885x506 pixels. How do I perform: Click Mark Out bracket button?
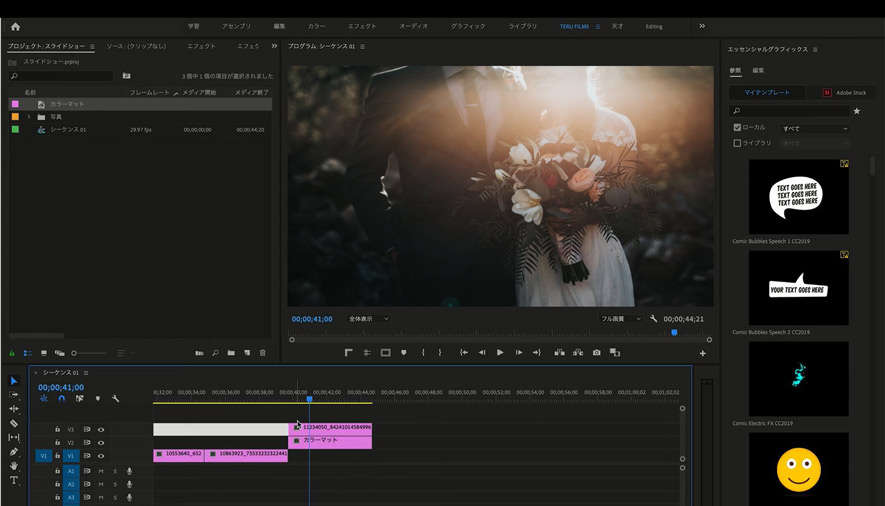tap(440, 353)
